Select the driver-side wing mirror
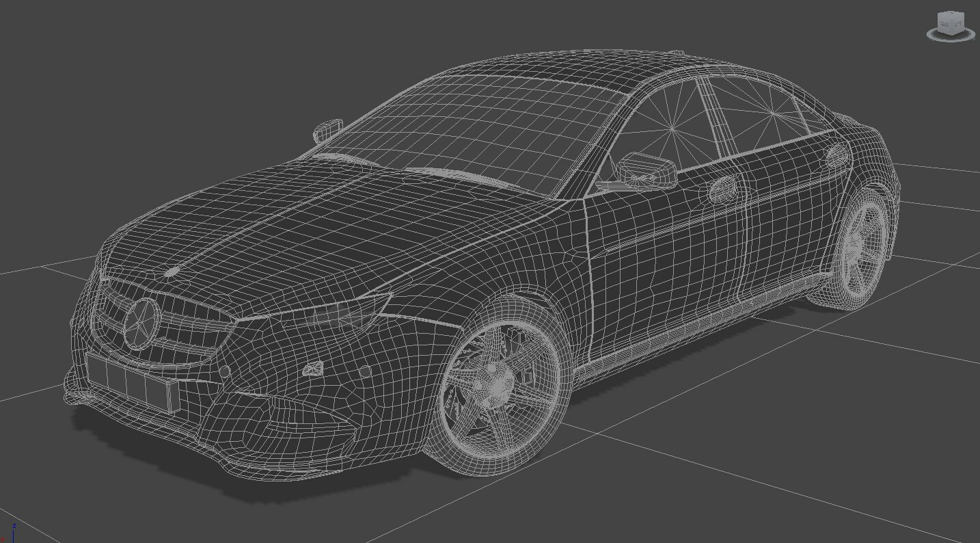The width and height of the screenshot is (980, 543). 645,171
